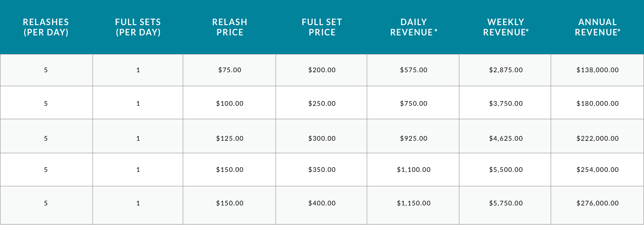The image size is (644, 225).
Task: Click the $400.00 full set price cell
Action: point(322,203)
